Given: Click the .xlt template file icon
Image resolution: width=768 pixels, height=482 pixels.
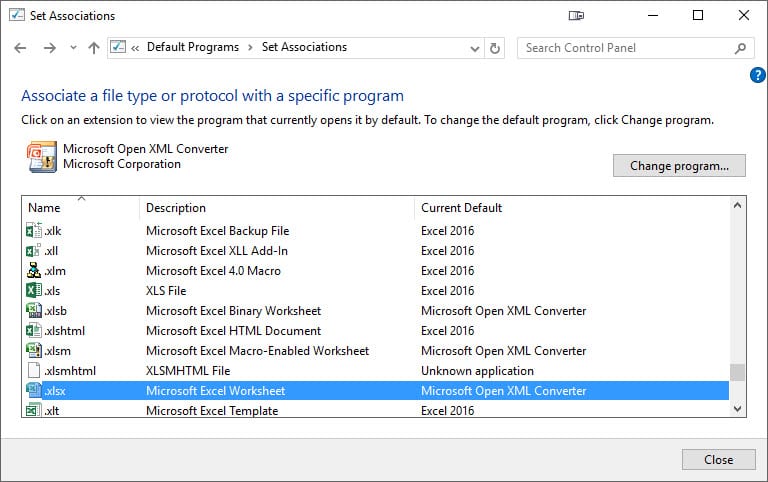Looking at the screenshot, I should pos(34,410).
